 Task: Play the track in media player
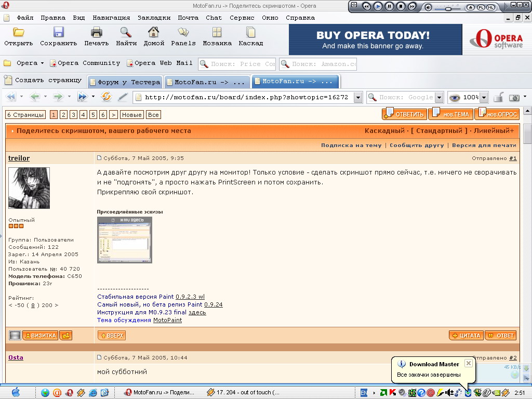378,6
